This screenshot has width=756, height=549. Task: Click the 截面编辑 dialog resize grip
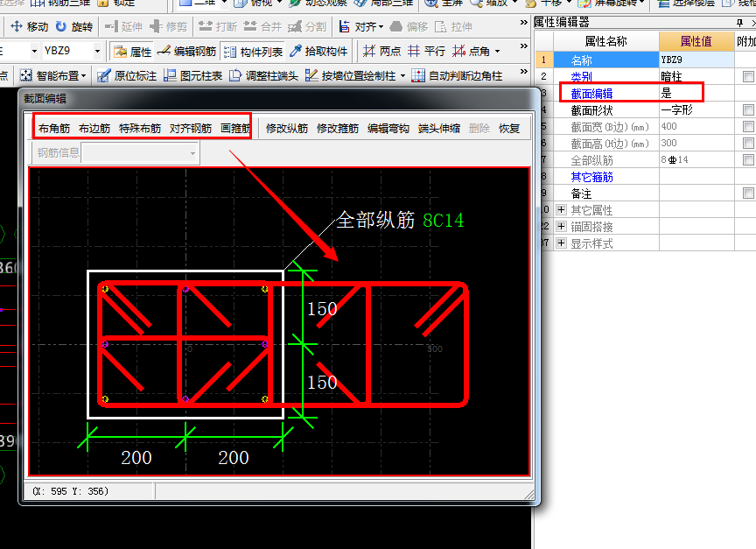pos(528,495)
